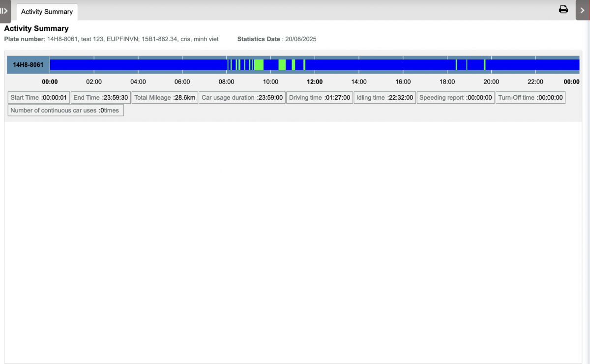Screen dimensions: 590x364
Task: Click the Driving time :01:27:00 box
Action: [x=320, y=98]
